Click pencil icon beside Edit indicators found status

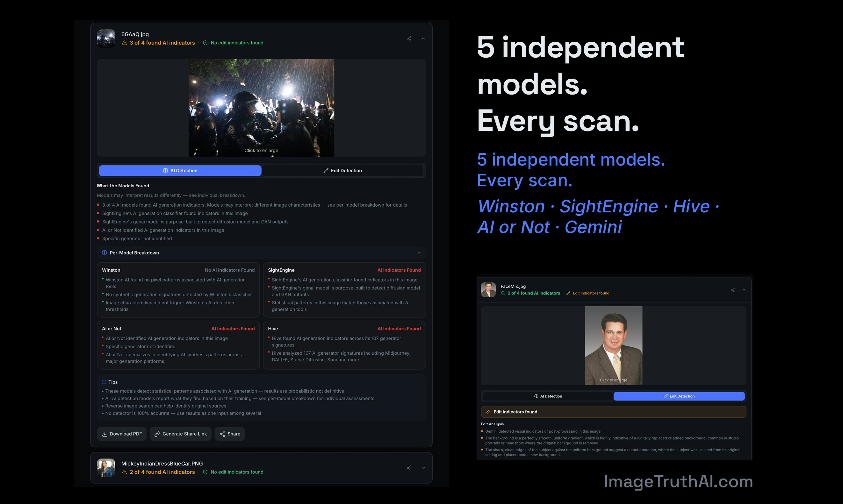[x=568, y=293]
